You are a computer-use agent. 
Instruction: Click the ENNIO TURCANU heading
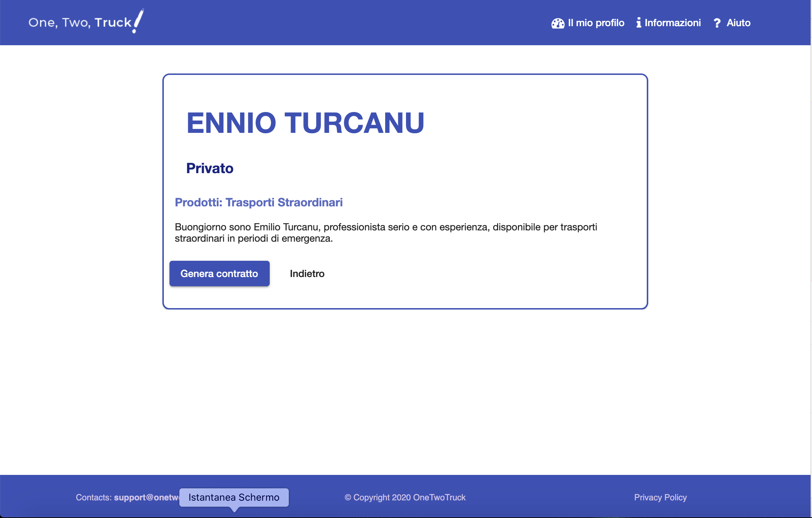click(x=305, y=123)
